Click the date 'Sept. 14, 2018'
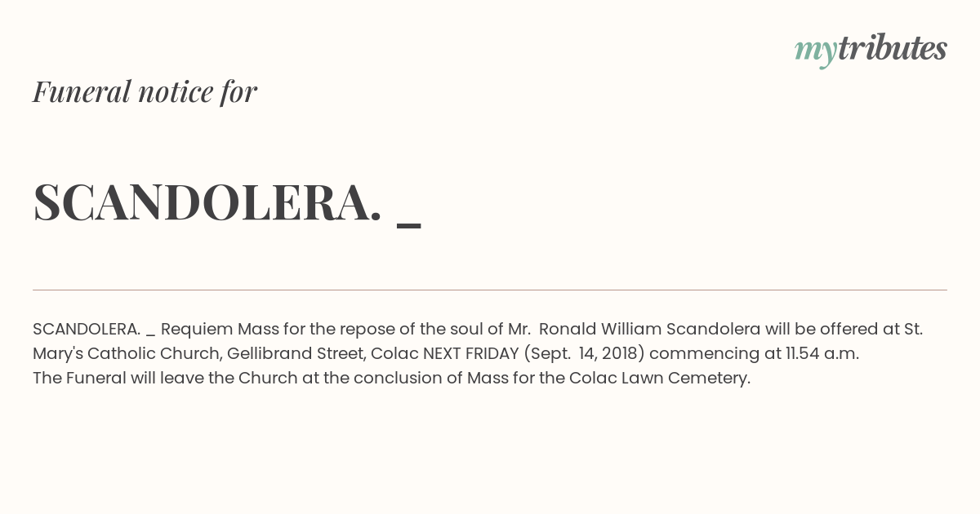Image resolution: width=980 pixels, height=514 pixels. (585, 353)
